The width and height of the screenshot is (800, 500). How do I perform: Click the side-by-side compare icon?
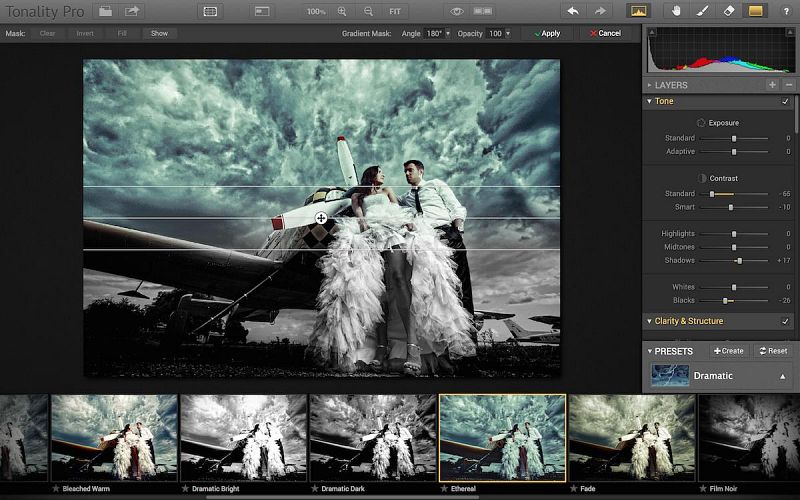coord(483,11)
